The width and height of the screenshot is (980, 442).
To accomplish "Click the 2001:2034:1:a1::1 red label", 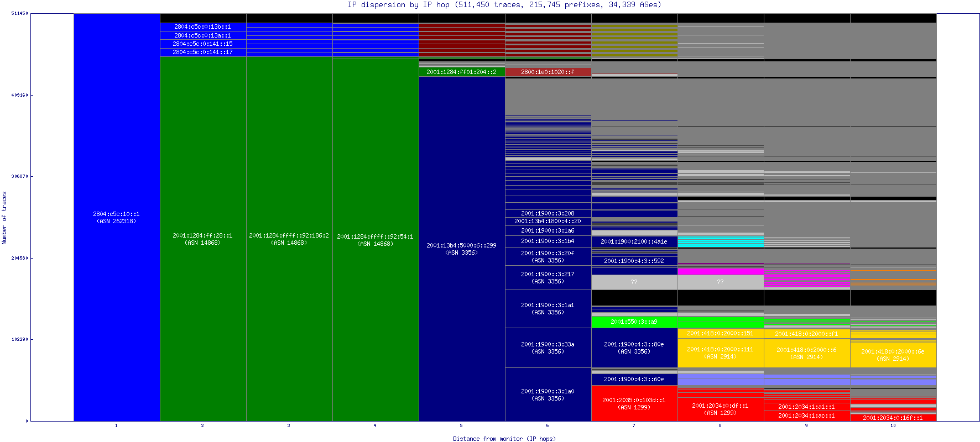I will (806, 407).
